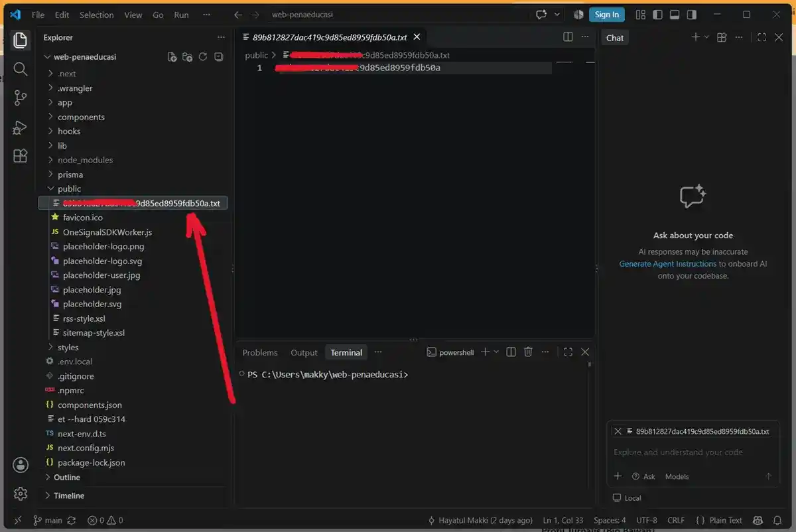Expand the .next folder
Screen dimensions: 796x532
click(66, 74)
